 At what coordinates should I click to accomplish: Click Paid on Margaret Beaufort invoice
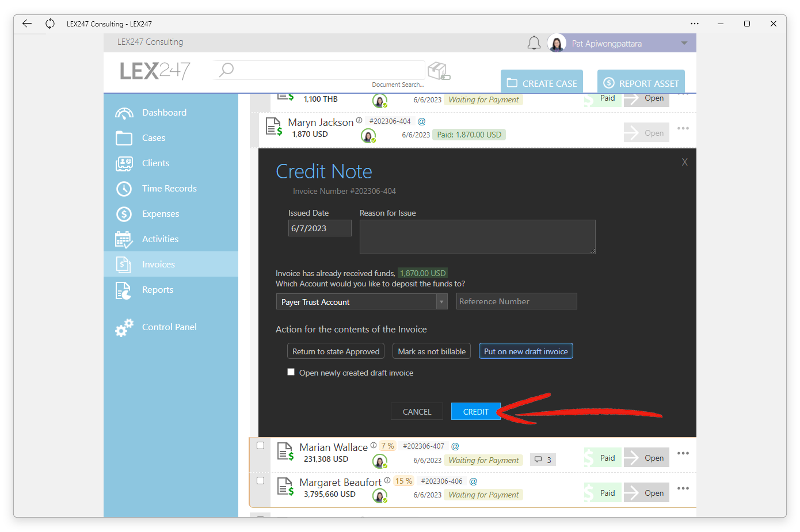tap(603, 493)
